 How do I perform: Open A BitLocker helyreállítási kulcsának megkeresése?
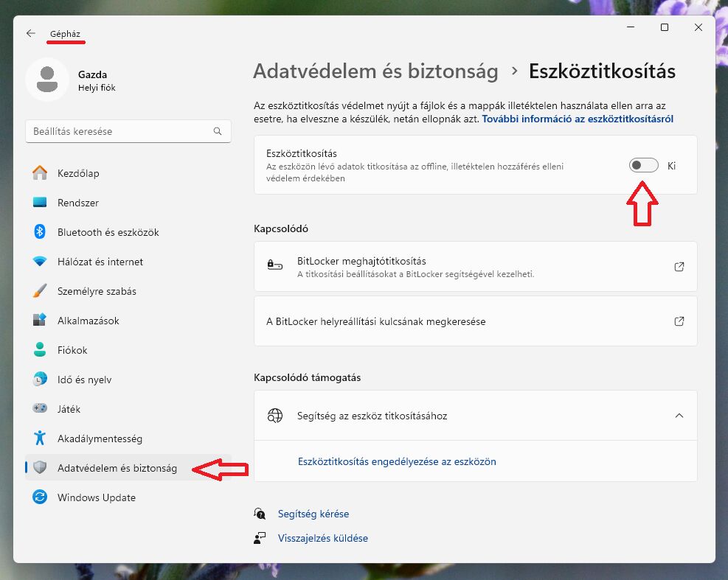pyautogui.click(x=476, y=321)
